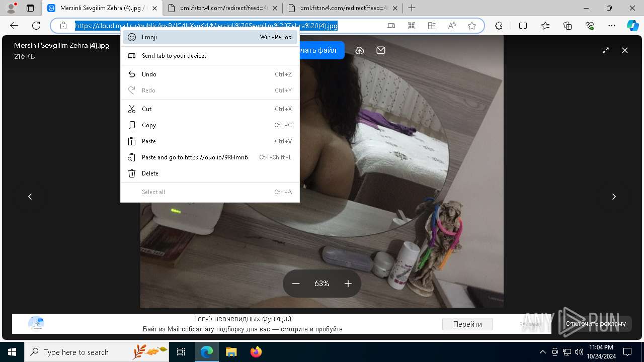Select Paste and go to https://ouo.io/9RHmn6
The height and width of the screenshot is (362, 644).
(x=210, y=157)
